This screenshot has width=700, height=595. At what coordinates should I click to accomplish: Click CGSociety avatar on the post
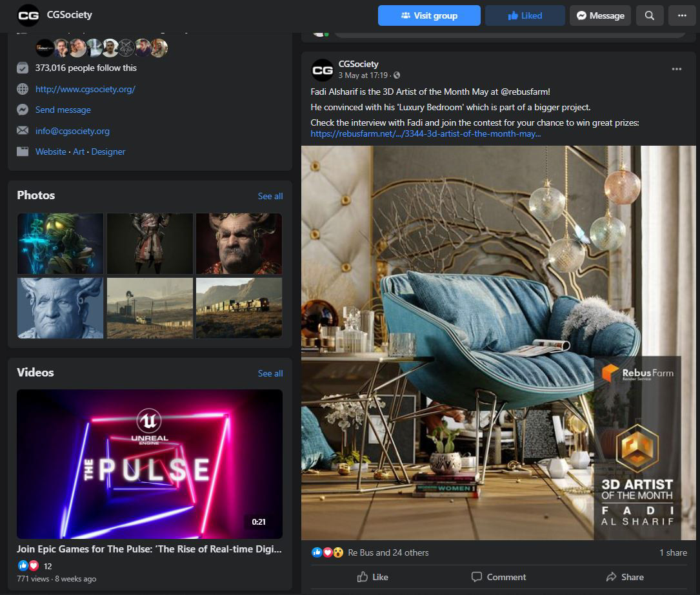[322, 70]
